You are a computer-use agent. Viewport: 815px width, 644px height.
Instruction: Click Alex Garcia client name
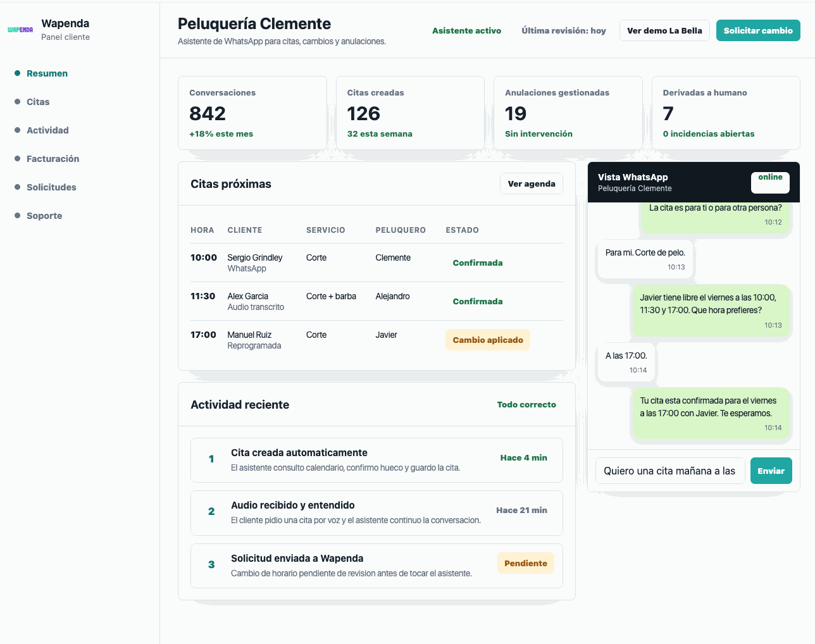point(247,296)
